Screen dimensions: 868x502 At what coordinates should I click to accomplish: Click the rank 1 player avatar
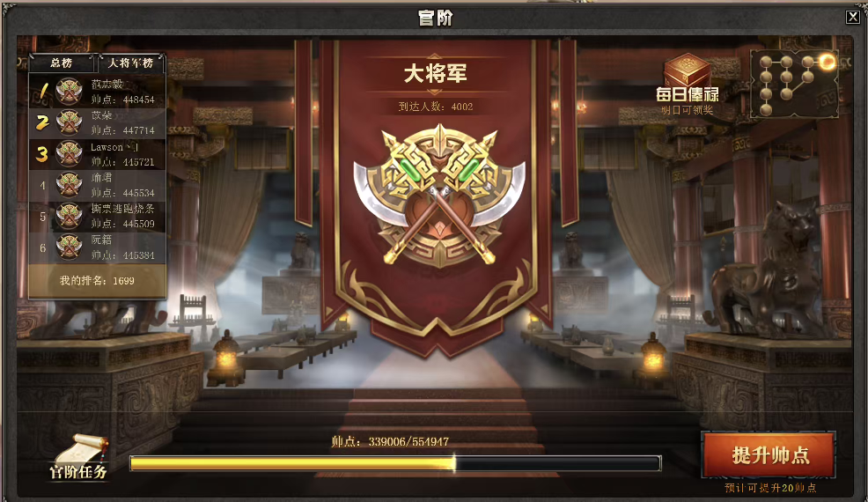tap(70, 92)
